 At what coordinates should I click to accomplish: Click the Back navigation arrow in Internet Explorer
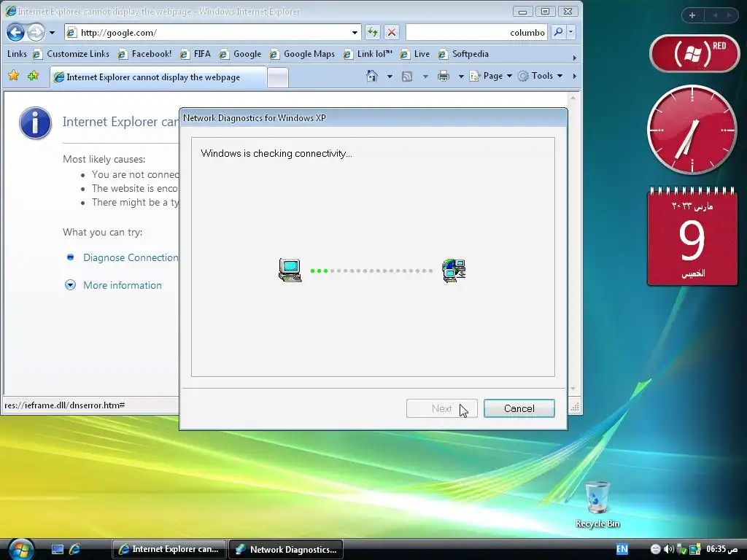(16, 32)
